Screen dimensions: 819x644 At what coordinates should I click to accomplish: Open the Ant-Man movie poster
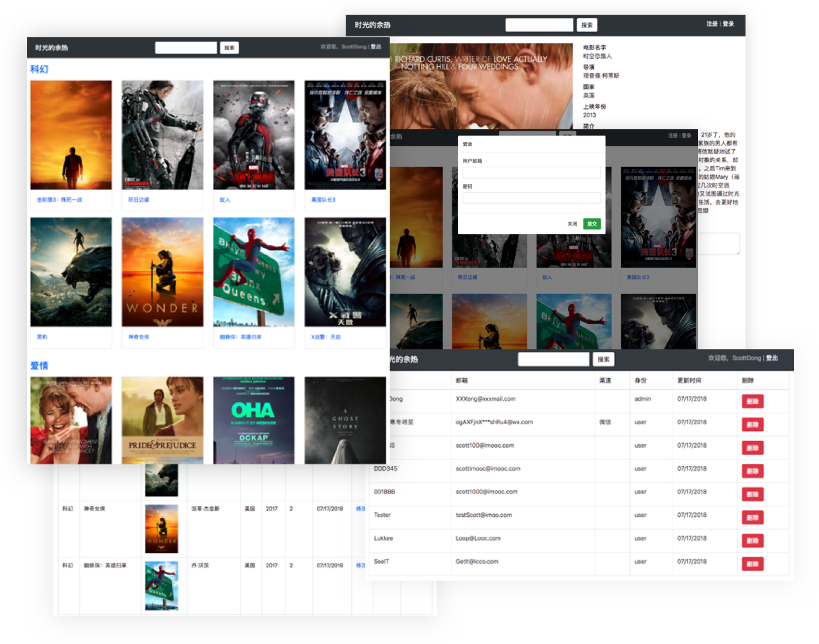(254, 135)
